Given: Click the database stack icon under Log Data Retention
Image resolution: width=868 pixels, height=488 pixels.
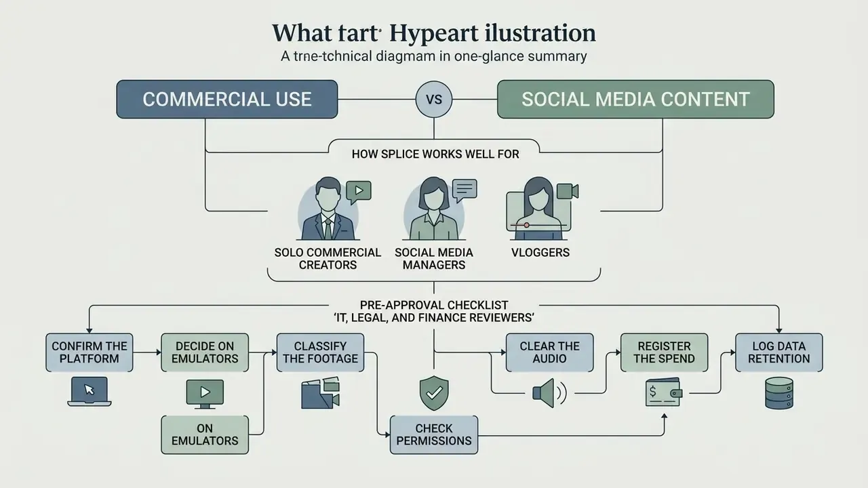Looking at the screenshot, I should click(779, 393).
